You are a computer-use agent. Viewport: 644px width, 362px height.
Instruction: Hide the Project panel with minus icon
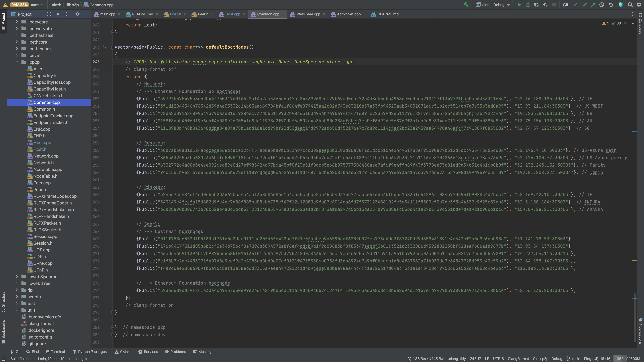pos(86,14)
